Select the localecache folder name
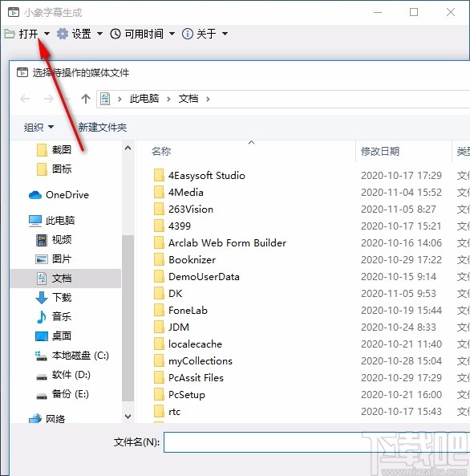The image size is (470, 476). pyautogui.click(x=195, y=344)
